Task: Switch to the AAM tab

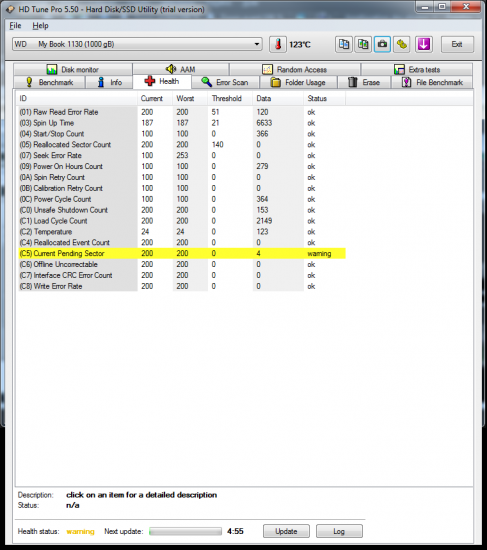Action: (181, 69)
